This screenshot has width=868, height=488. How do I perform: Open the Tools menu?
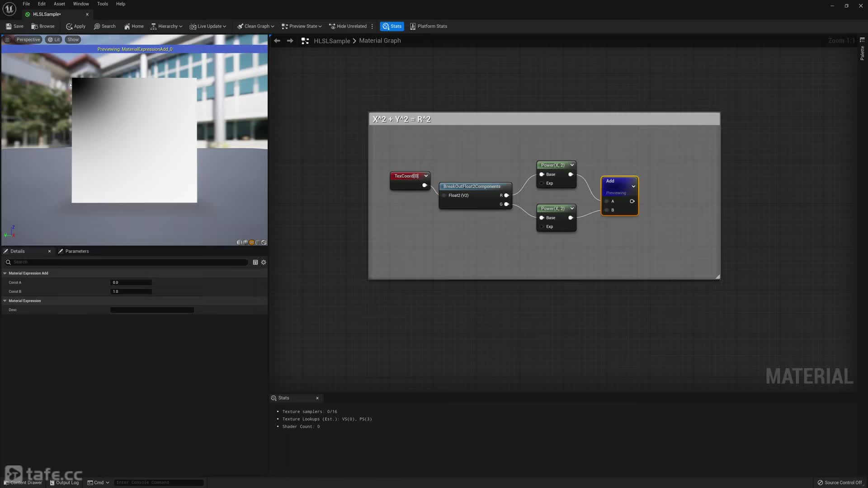[103, 4]
